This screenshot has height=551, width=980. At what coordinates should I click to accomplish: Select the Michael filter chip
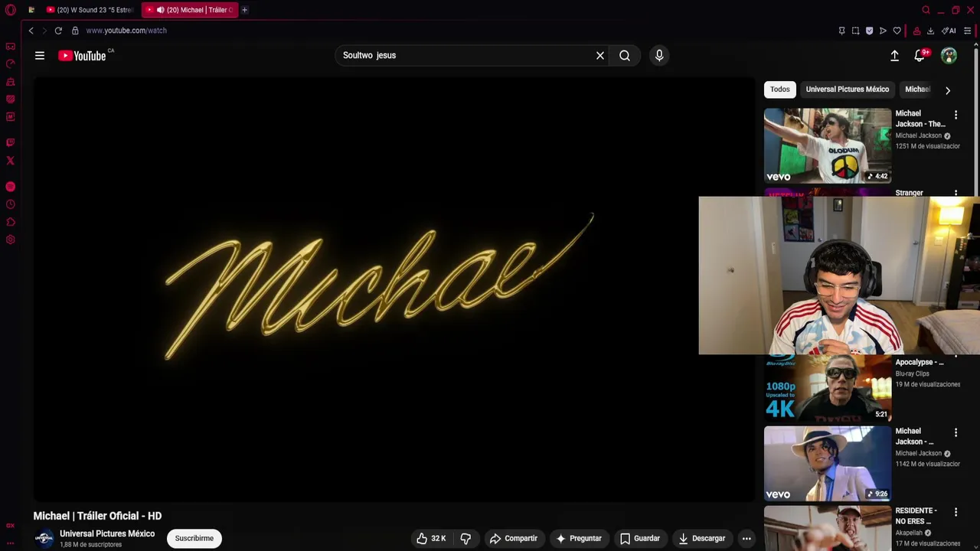[917, 90]
